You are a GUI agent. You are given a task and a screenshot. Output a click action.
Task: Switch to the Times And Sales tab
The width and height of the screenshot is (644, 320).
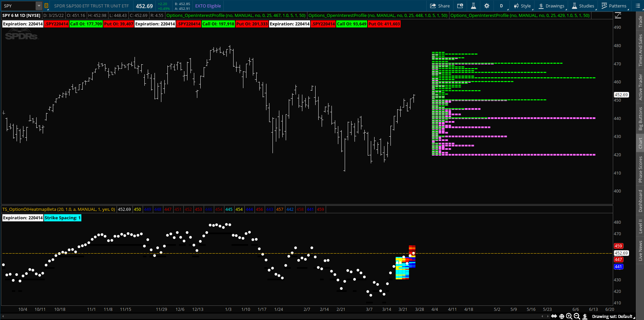[x=640, y=50]
